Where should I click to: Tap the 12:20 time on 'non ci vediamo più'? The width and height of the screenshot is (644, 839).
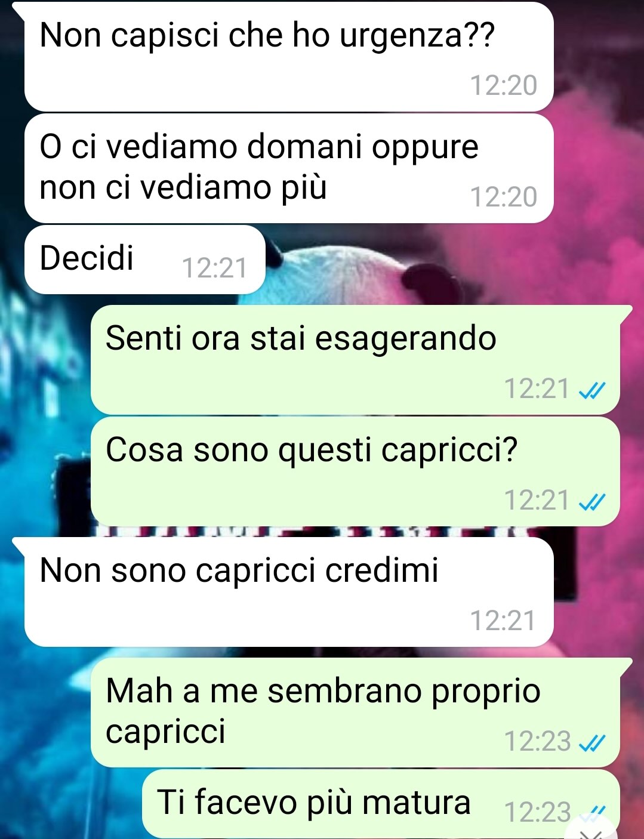[504, 197]
